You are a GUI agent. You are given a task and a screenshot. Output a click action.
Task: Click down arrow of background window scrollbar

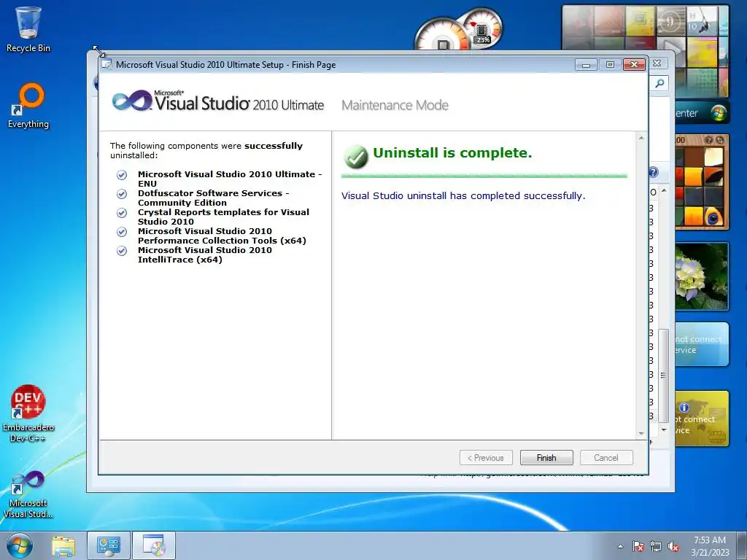pos(664,429)
